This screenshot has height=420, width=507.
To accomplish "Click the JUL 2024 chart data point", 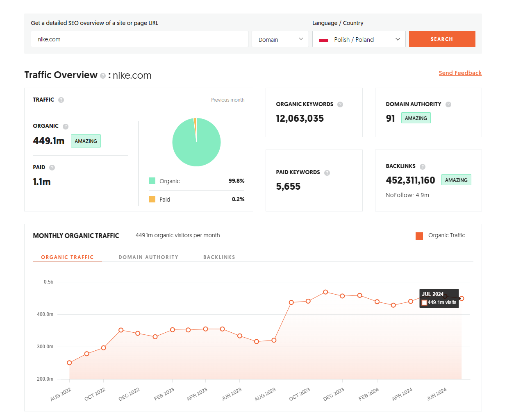I will click(462, 298).
